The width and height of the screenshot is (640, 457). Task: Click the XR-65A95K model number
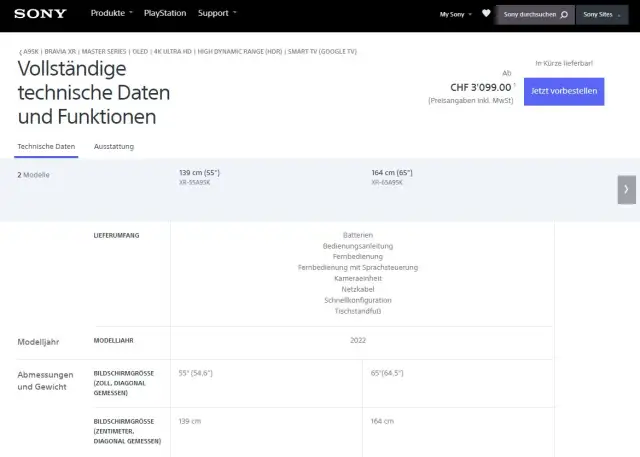[x=387, y=182]
